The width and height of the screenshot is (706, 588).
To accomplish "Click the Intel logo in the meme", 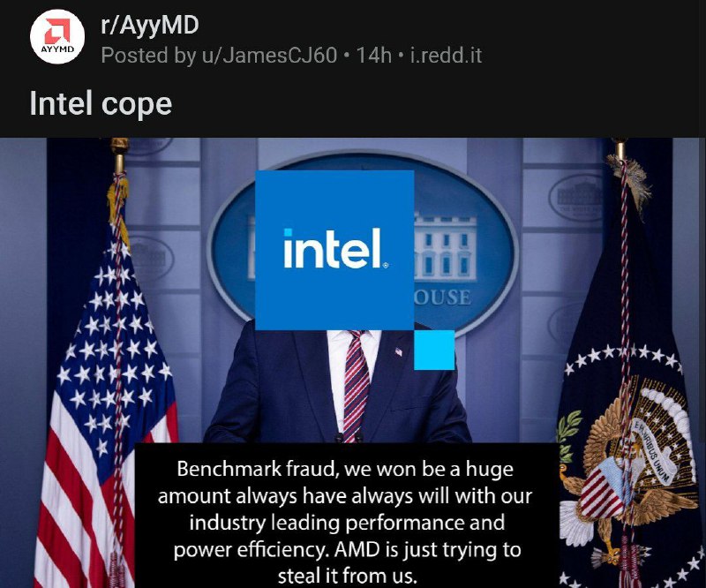I will pyautogui.click(x=334, y=250).
